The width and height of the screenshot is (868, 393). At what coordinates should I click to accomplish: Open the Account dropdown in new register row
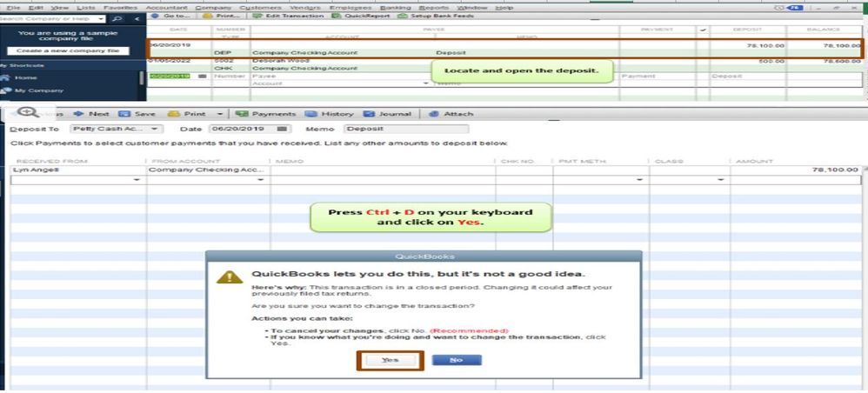pos(425,83)
